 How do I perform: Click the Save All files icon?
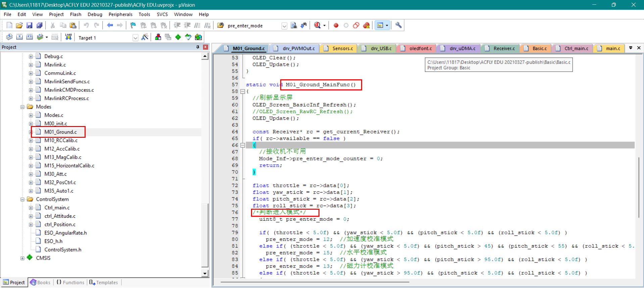point(40,25)
